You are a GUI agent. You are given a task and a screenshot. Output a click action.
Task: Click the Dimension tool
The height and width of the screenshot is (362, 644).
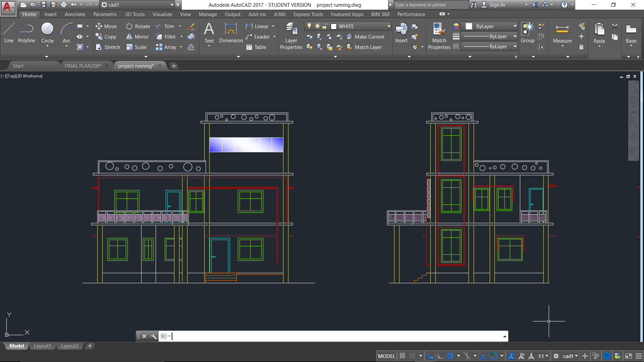(x=231, y=33)
